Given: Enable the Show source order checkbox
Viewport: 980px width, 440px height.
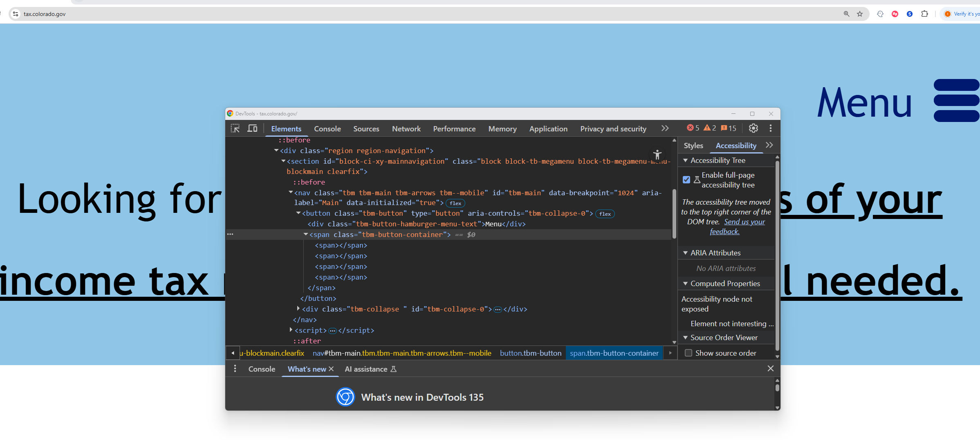Looking at the screenshot, I should click(688, 353).
